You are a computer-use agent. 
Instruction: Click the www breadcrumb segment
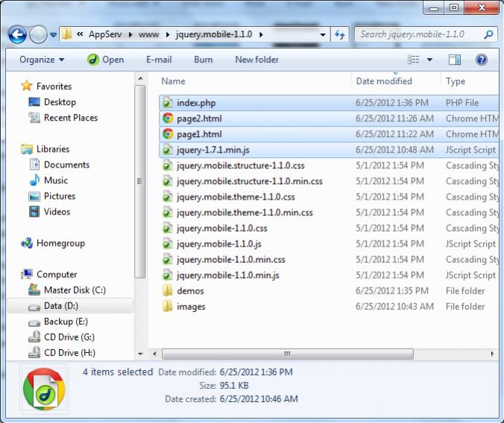149,34
